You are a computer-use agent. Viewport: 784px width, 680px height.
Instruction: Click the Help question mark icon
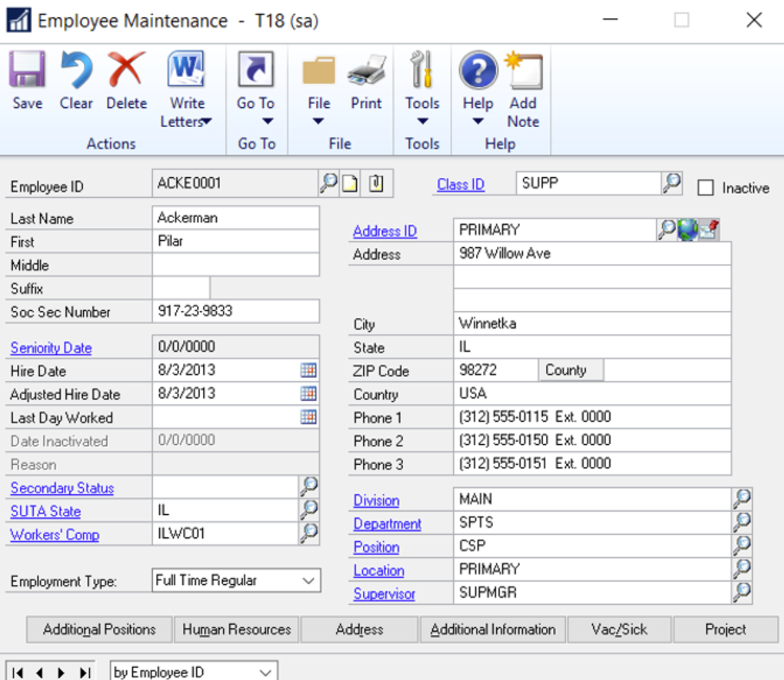click(478, 71)
